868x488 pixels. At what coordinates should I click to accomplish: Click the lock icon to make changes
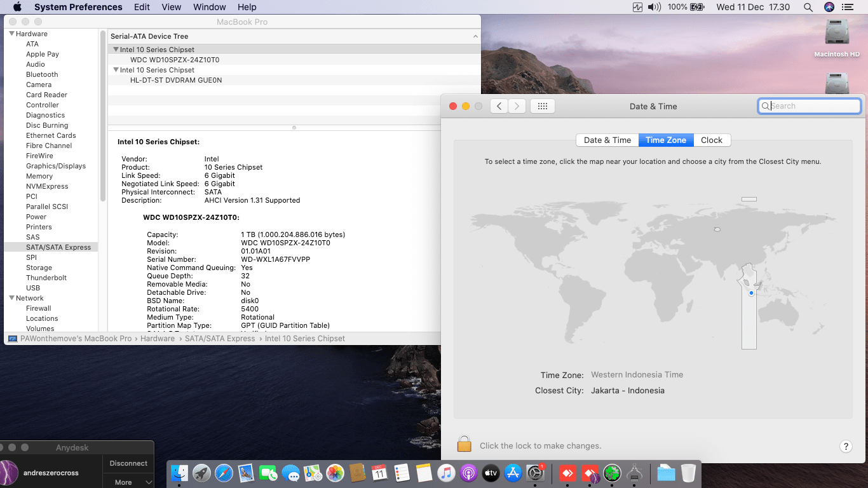[x=464, y=445]
